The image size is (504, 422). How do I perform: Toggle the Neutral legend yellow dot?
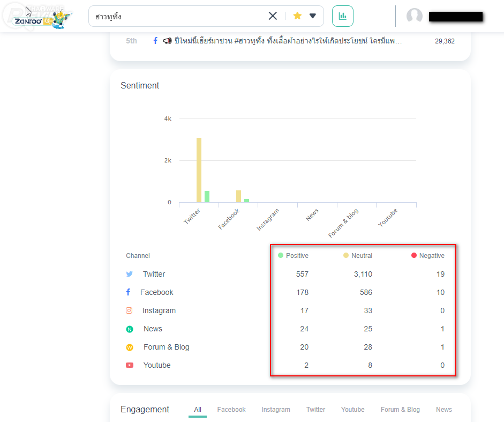[x=346, y=255]
